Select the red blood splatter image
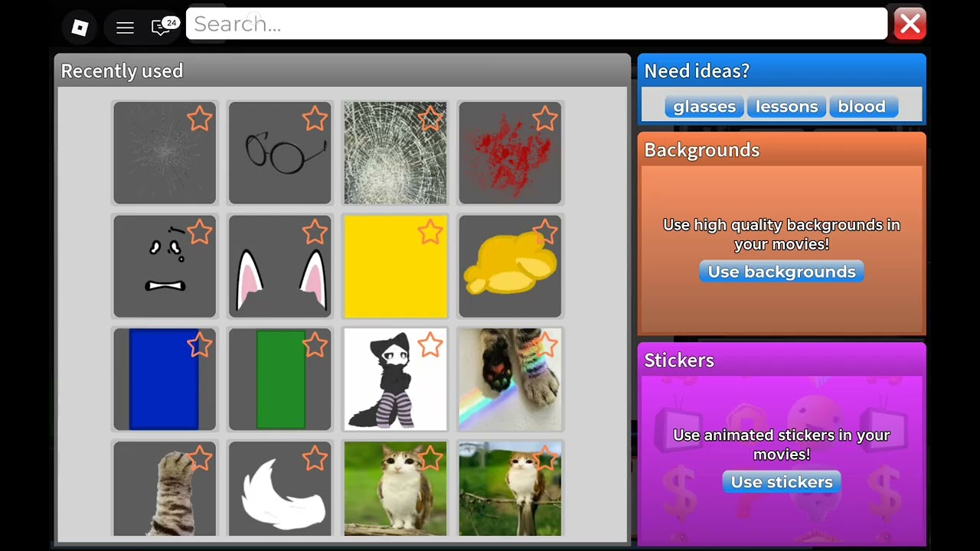 click(x=510, y=153)
